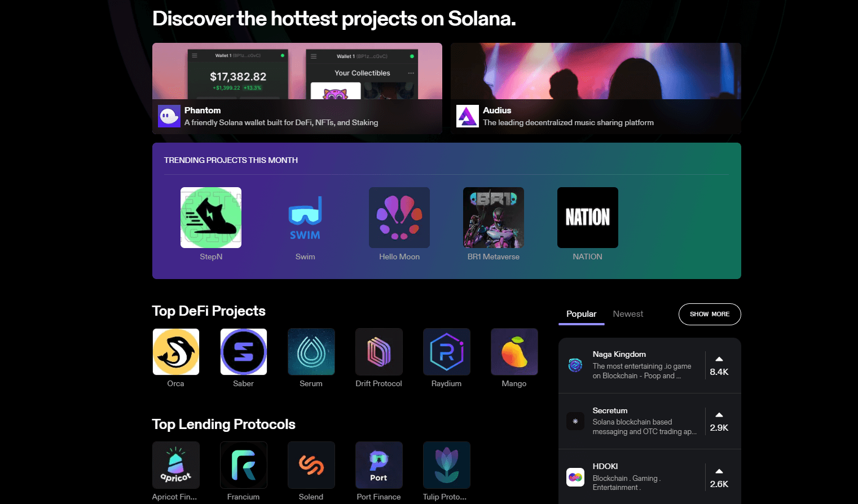The image size is (858, 504).
Task: Click the Orca whale icon
Action: [176, 352]
